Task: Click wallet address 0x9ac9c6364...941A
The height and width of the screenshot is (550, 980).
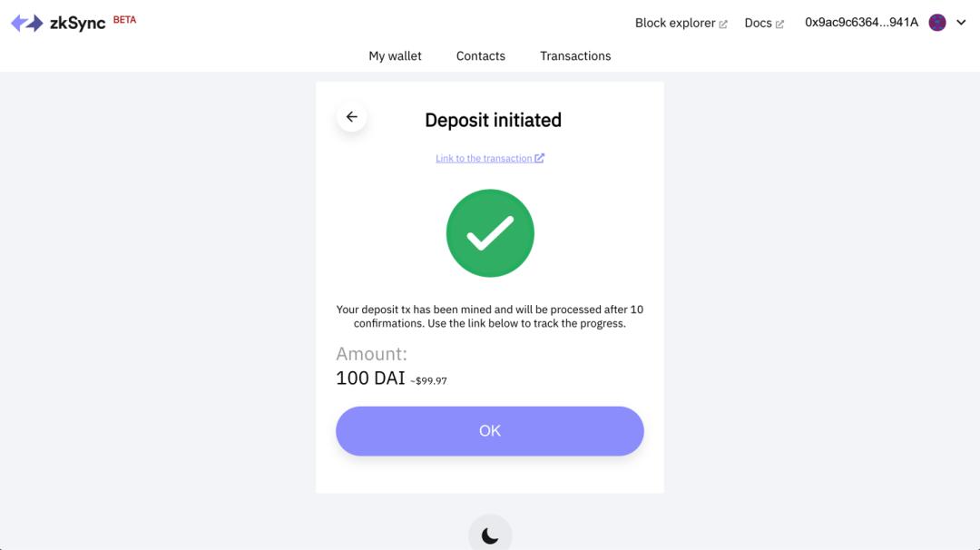Action: [x=861, y=23]
